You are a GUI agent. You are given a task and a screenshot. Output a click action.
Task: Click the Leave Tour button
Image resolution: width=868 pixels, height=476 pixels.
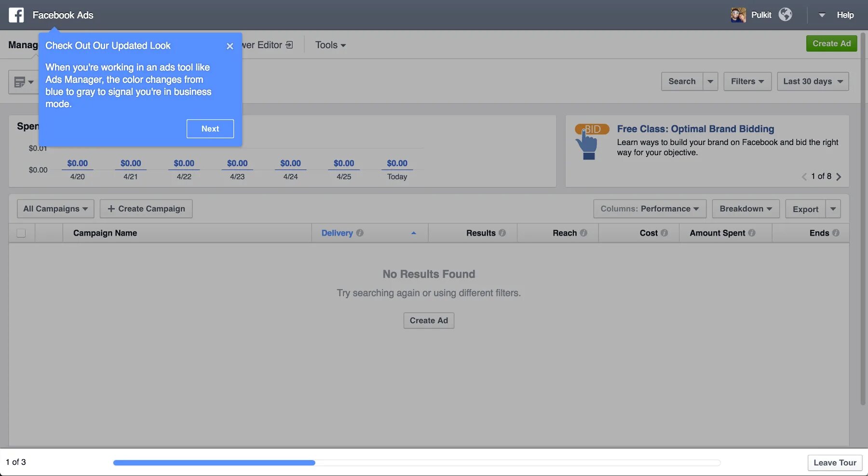coord(835,463)
